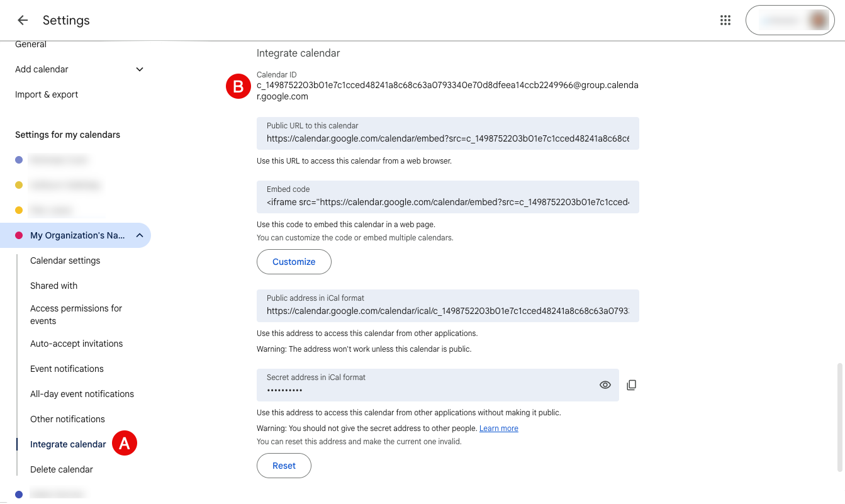Click the purple dot at sidebar bottom
The width and height of the screenshot is (845, 504).
19,494
